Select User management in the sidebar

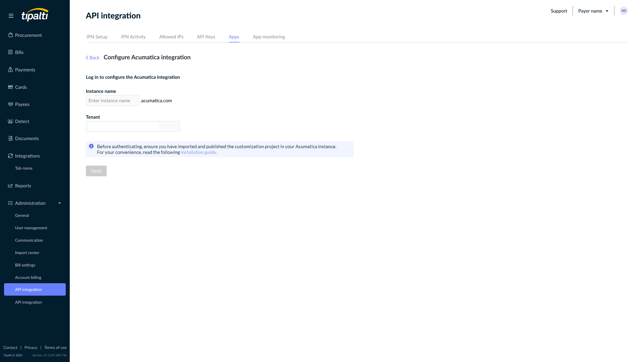31,228
